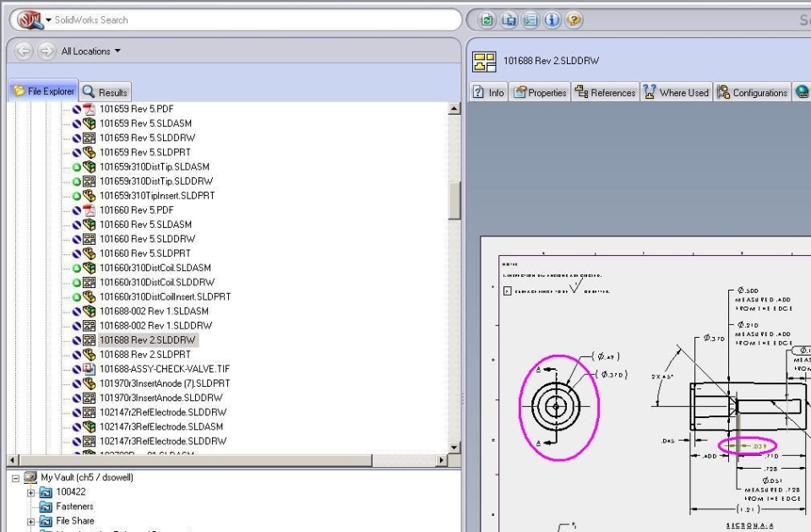The height and width of the screenshot is (532, 811).
Task: Click green status icon of 101660r310DistCoil.SLDASM
Action: [x=77, y=269]
